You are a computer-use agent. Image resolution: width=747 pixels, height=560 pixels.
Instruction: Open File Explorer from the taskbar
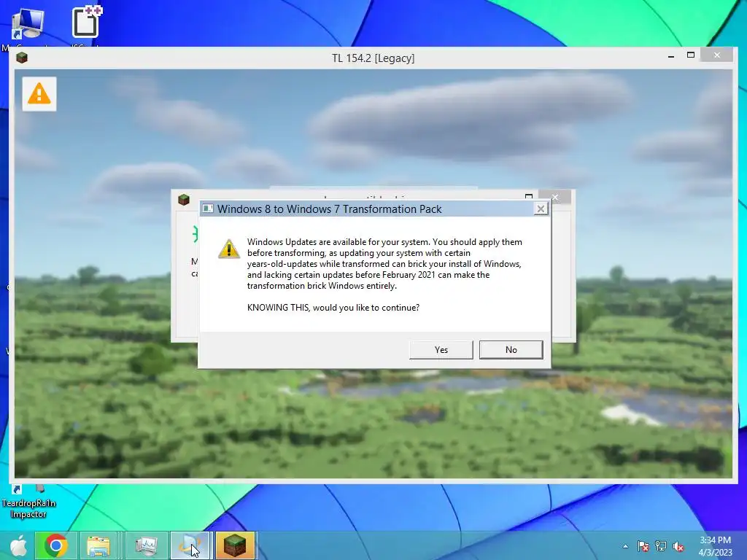pos(98,545)
